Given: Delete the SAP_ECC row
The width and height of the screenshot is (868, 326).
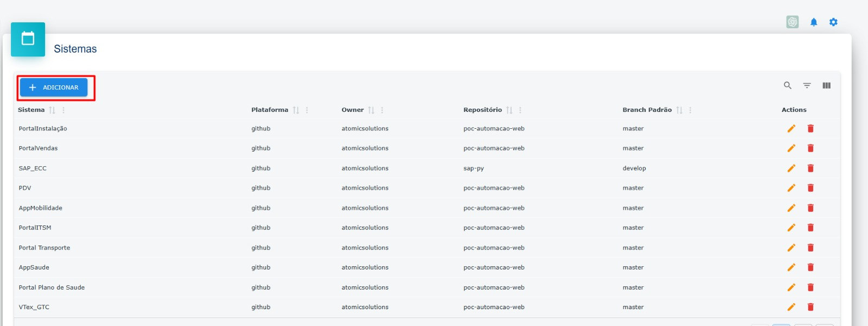Looking at the screenshot, I should pos(810,168).
